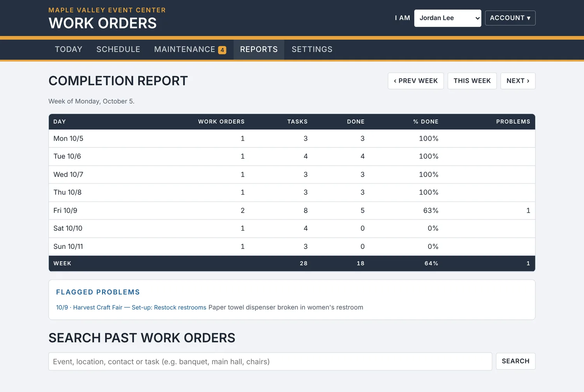Select the Sat 10/10 row label

[68, 228]
